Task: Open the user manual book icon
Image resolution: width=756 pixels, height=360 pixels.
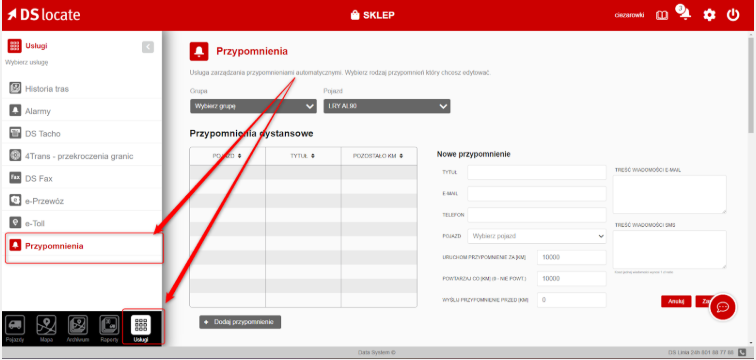Action: coord(662,15)
